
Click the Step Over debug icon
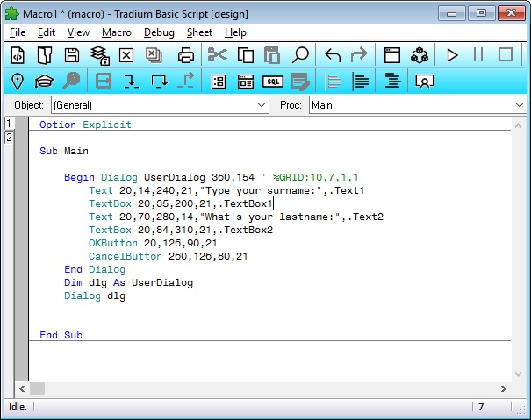point(159,82)
